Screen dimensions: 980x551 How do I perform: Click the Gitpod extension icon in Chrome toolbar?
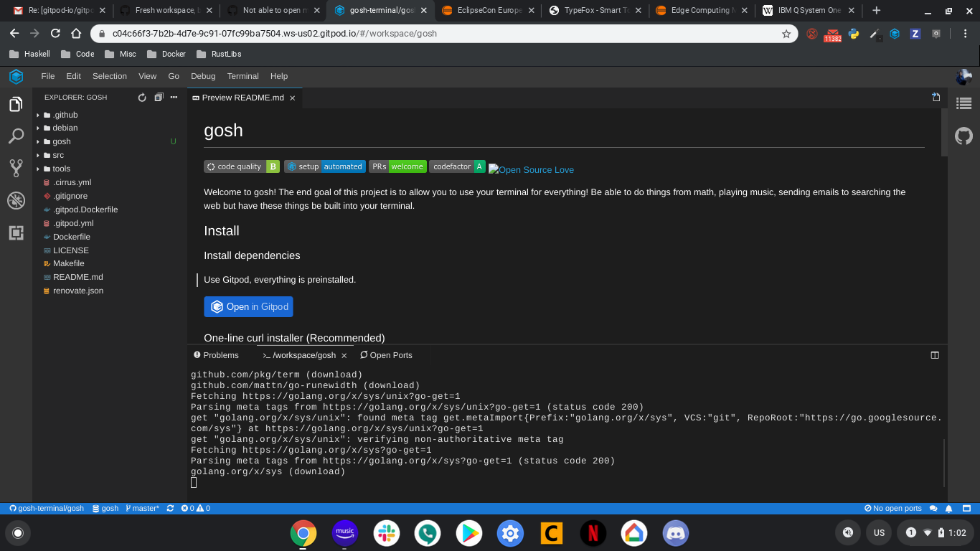pyautogui.click(x=895, y=34)
